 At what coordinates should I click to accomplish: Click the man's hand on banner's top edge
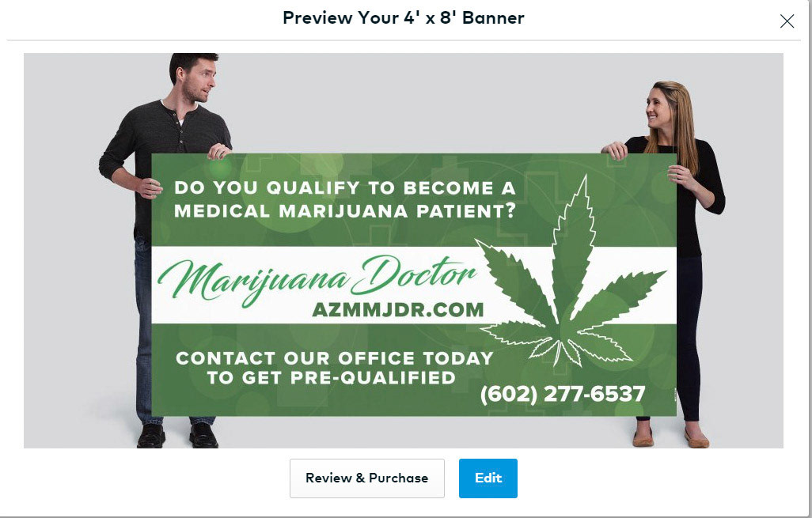click(219, 151)
